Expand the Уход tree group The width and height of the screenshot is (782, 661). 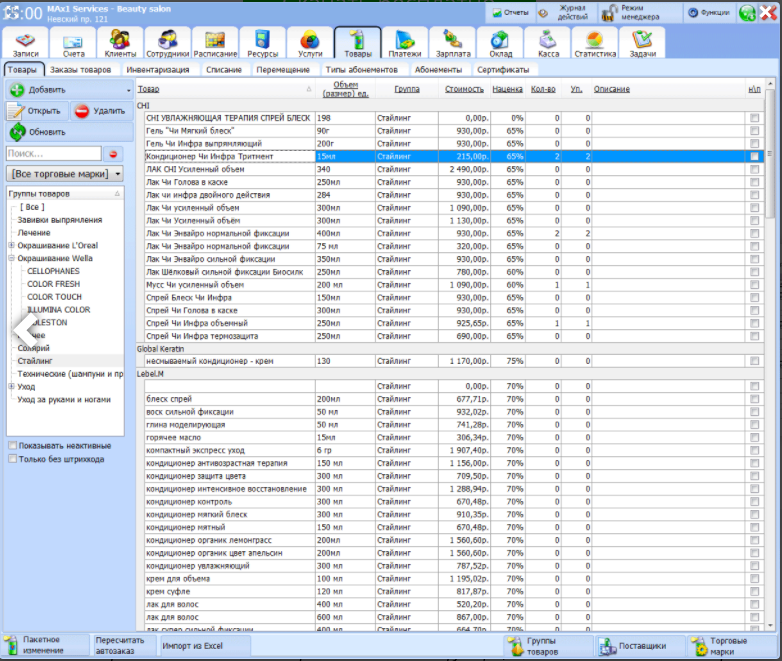[11, 386]
